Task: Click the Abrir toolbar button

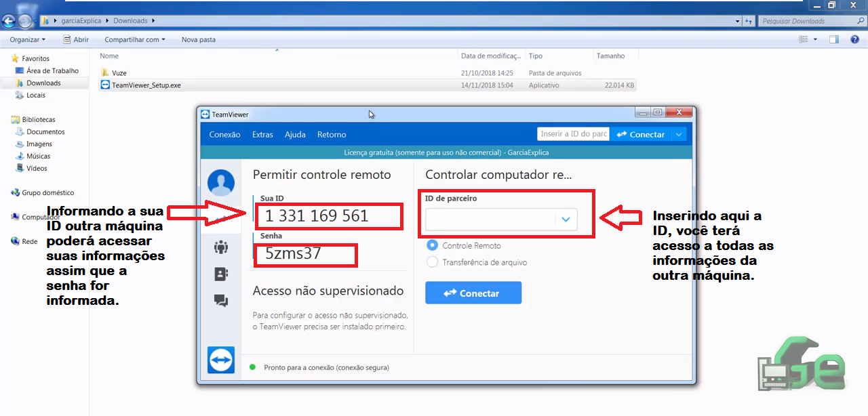Action: tap(75, 40)
